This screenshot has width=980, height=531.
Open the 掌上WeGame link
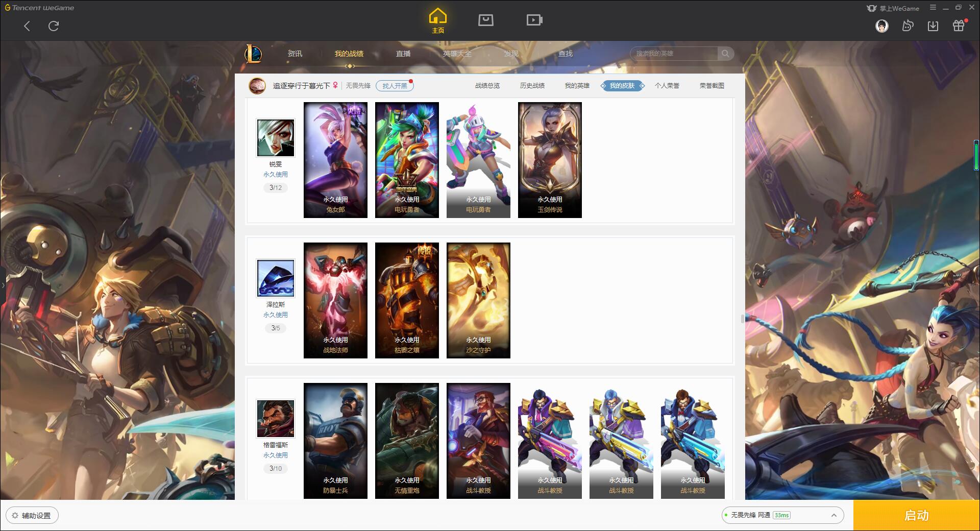pos(893,8)
